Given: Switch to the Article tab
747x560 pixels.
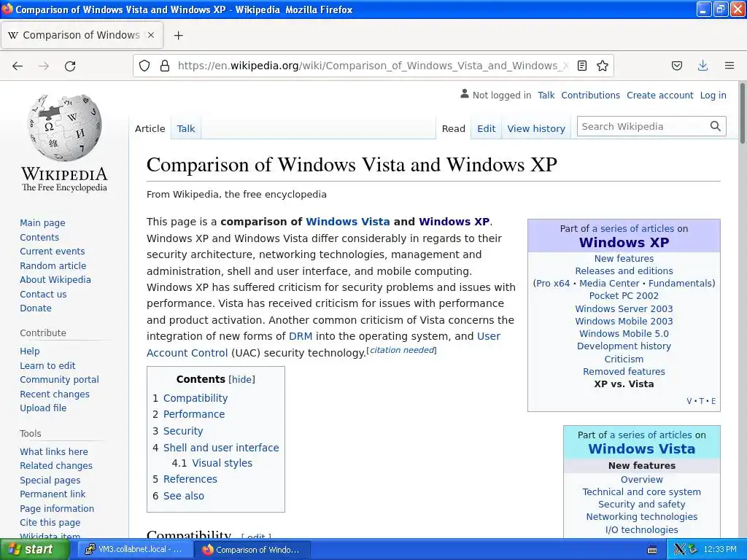Looking at the screenshot, I should (x=150, y=128).
